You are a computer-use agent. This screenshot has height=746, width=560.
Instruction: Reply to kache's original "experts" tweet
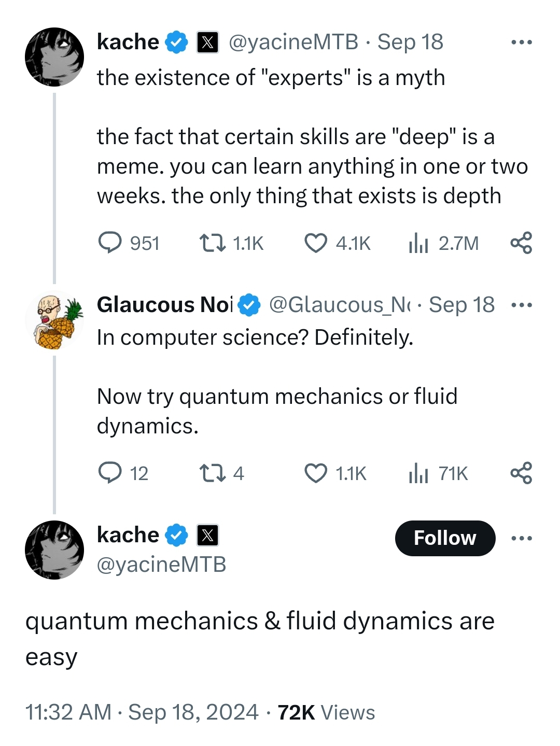tap(110, 243)
